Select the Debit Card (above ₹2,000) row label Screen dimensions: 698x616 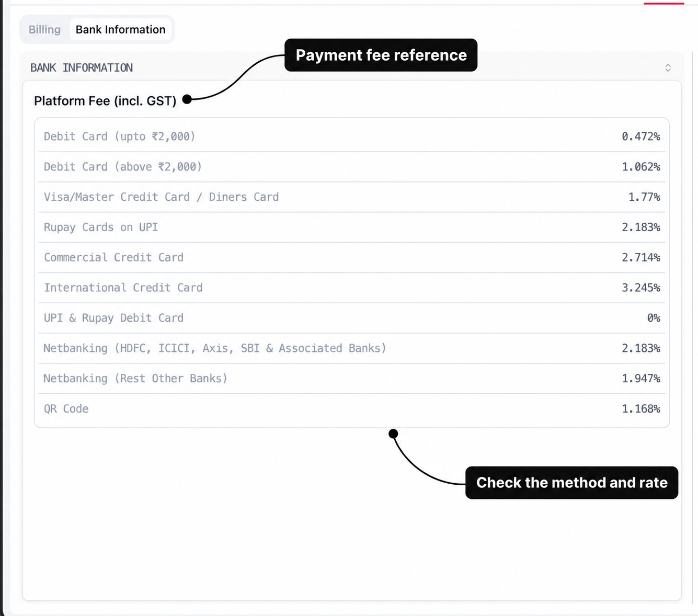click(122, 167)
